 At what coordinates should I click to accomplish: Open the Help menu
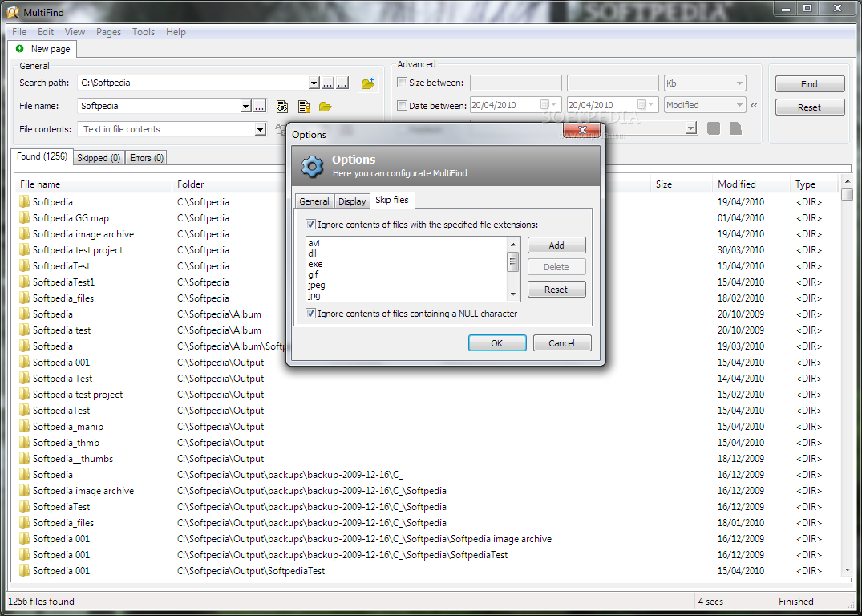(176, 32)
